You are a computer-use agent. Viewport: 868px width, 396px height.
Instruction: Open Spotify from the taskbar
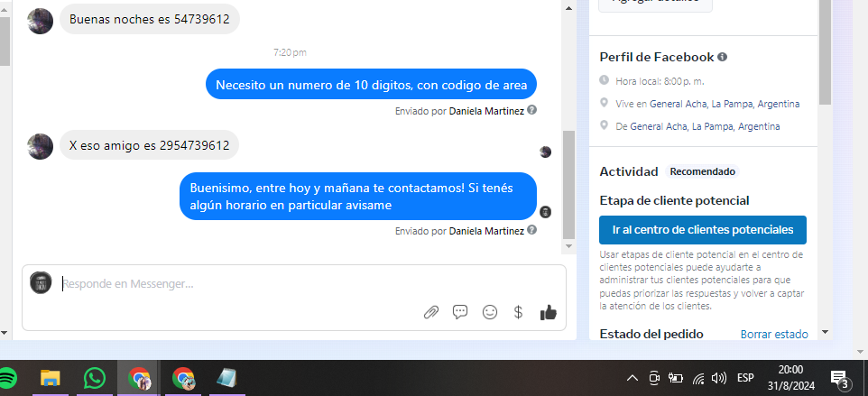[x=5, y=378]
